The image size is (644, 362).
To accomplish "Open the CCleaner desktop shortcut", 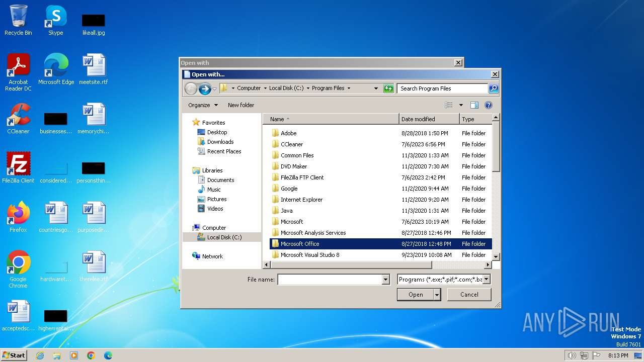I will (x=18, y=119).
